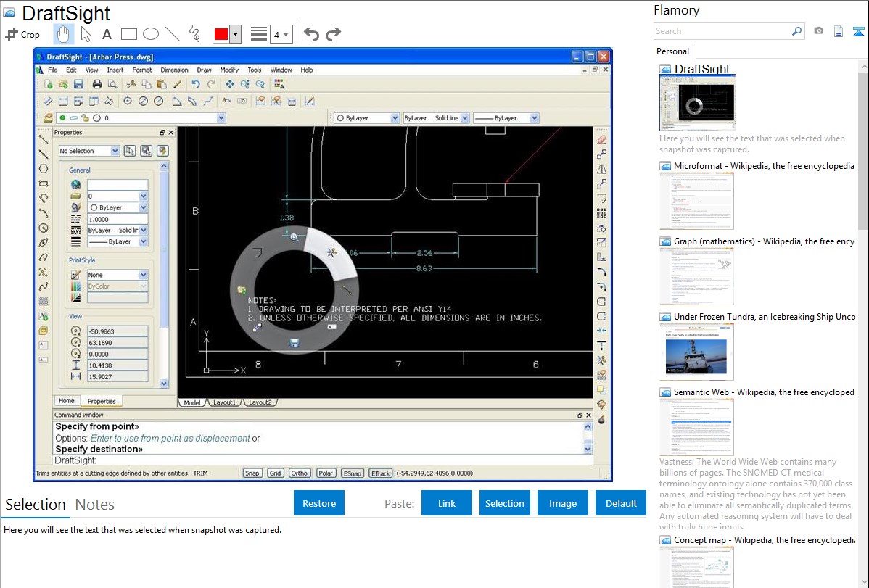Toggle the Snap status button
Screen dimensions: 869x588
(x=252, y=473)
